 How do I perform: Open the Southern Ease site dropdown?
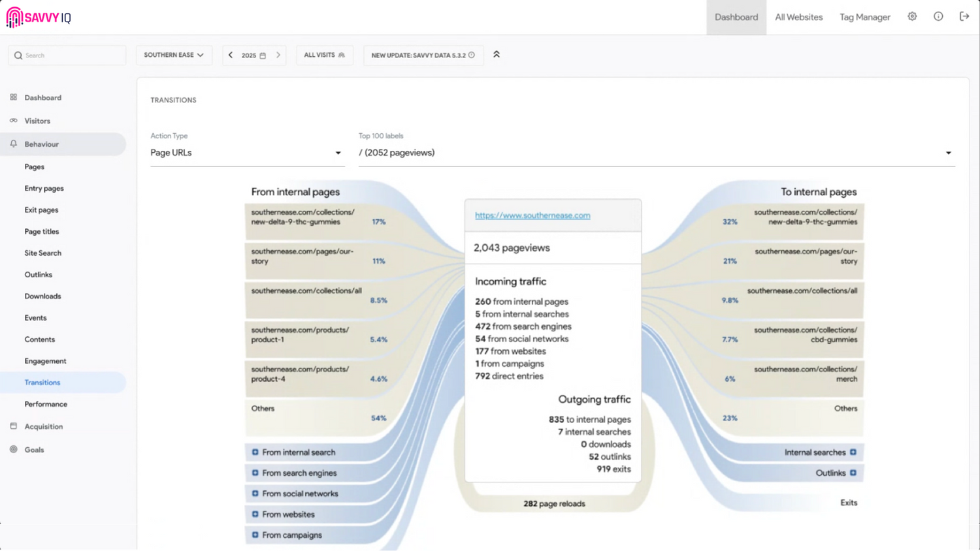click(x=173, y=55)
